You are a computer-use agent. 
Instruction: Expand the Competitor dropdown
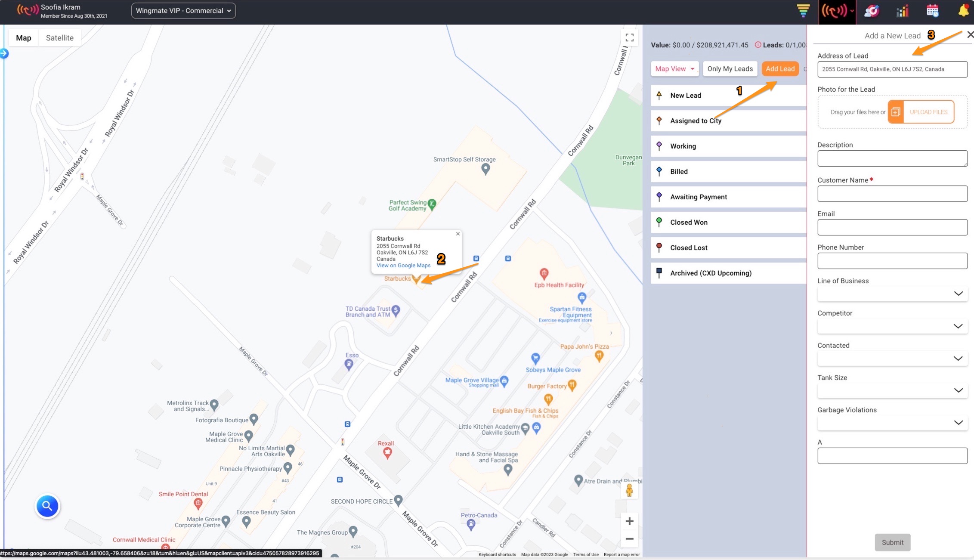(x=892, y=326)
